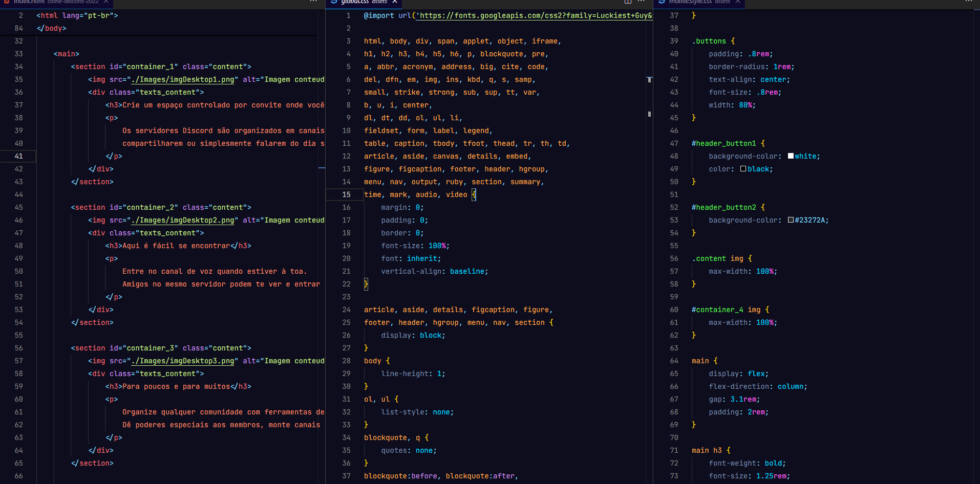This screenshot has height=484, width=980.
Task: Click 'display: flex;' in main rule
Action: pyautogui.click(x=739, y=373)
